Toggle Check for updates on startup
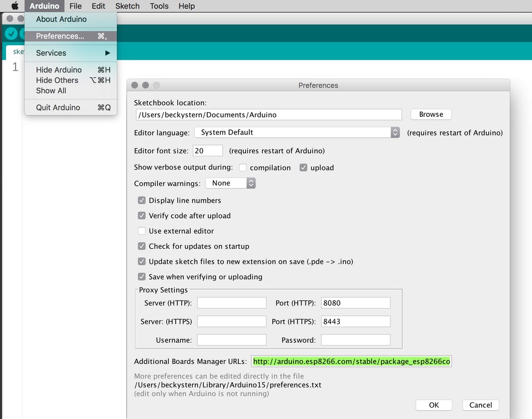 pyautogui.click(x=141, y=246)
